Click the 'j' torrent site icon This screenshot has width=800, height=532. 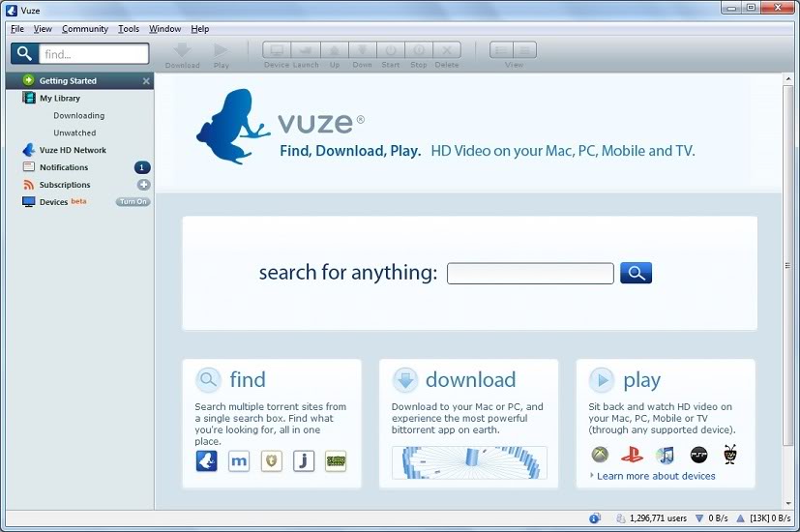[304, 461]
